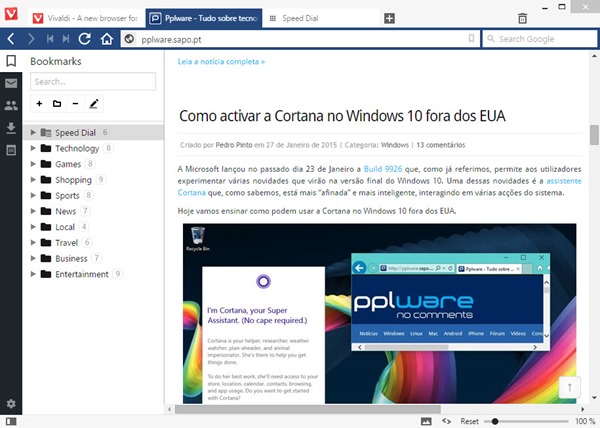Image resolution: width=600 pixels, height=428 pixels.
Task: Click the Cortana article screenshot image
Action: (379, 313)
